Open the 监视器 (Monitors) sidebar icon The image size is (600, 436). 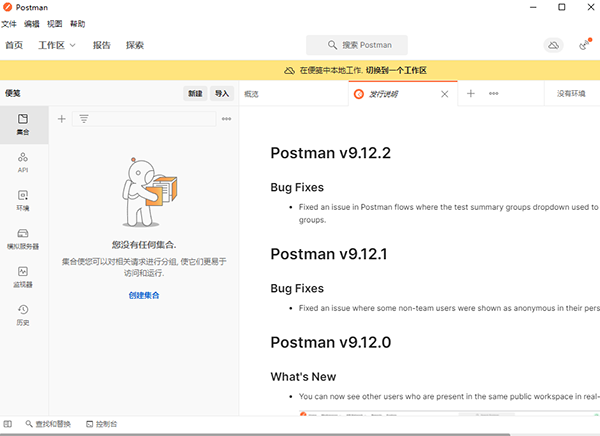tap(23, 276)
